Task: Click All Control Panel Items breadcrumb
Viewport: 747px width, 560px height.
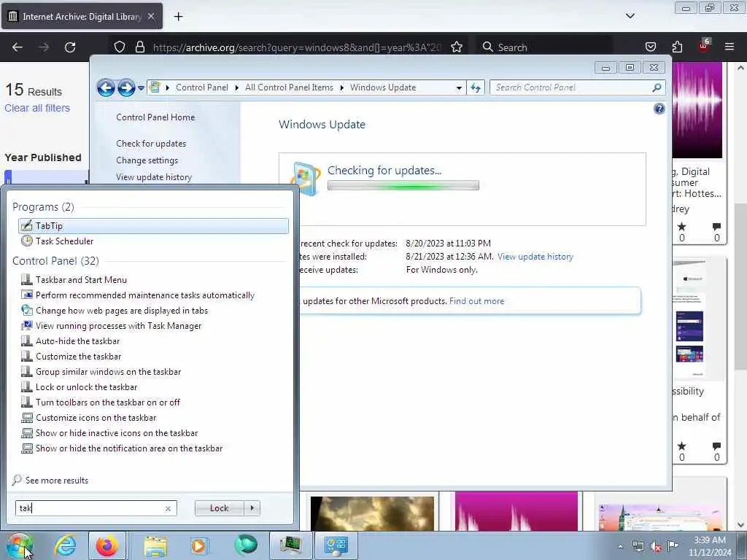Action: point(289,87)
